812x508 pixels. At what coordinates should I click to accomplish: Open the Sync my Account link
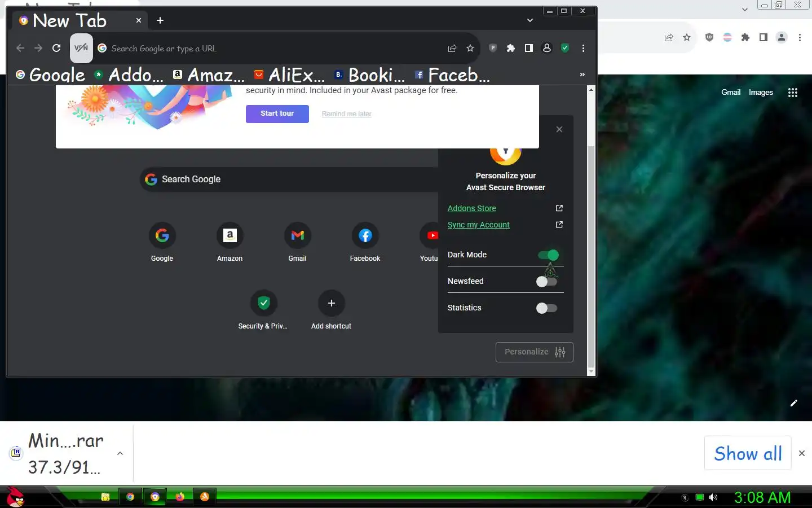pyautogui.click(x=479, y=225)
